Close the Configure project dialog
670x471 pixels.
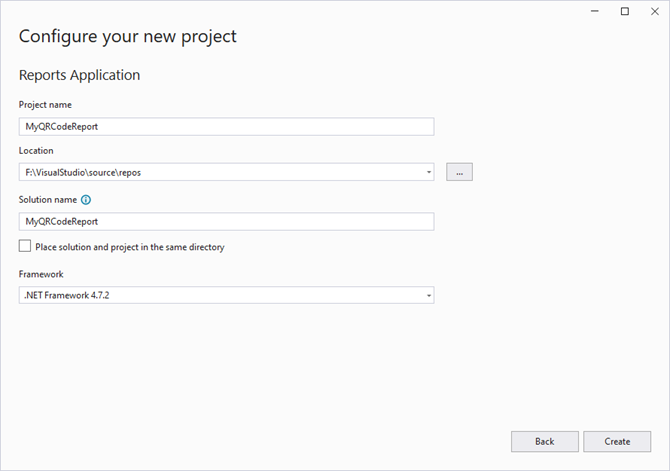coord(655,12)
